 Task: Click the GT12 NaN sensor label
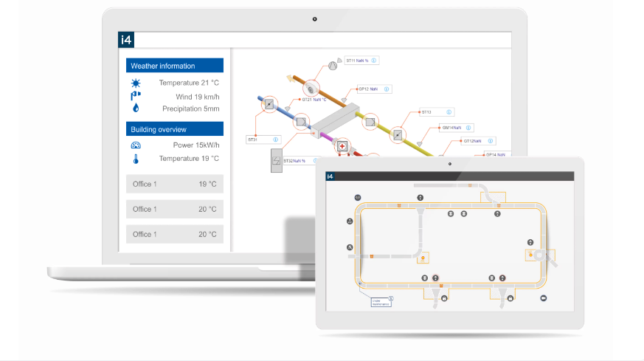point(478,141)
